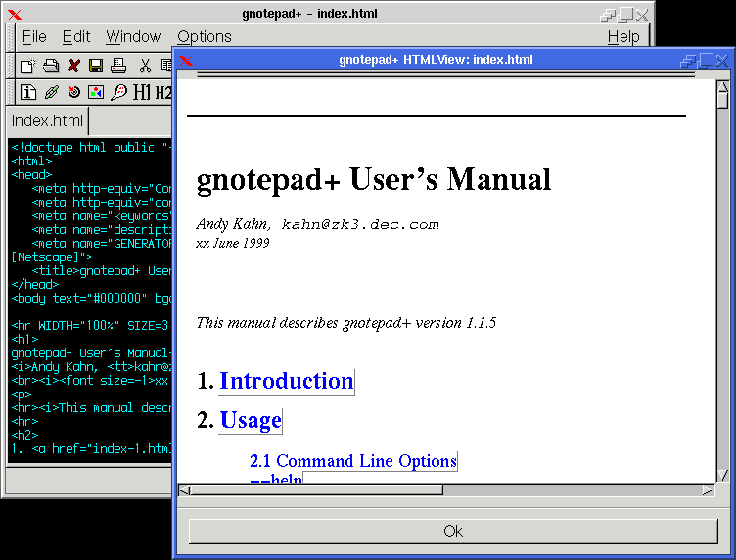Click the '[Netscape]">' line in editor

[52, 257]
